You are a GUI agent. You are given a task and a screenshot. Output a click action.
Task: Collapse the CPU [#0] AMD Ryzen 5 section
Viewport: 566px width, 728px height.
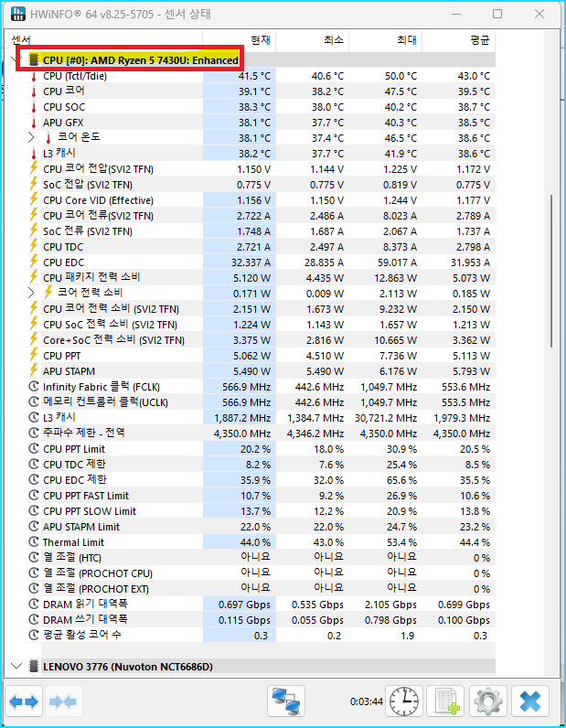pos(16,59)
